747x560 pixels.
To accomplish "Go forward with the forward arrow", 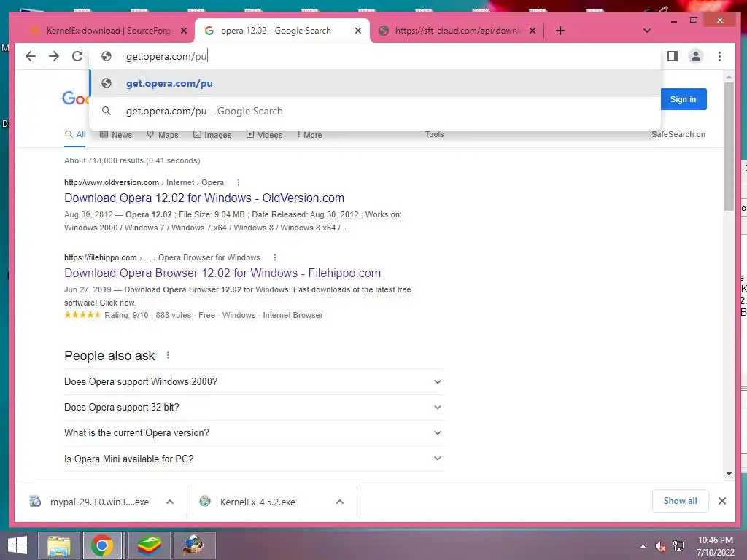I will 54,56.
